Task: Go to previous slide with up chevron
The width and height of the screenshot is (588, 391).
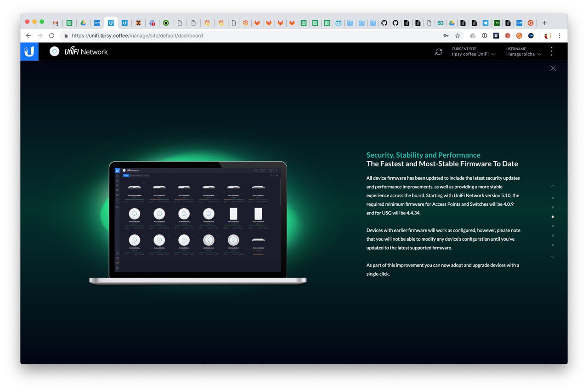Action: [x=553, y=186]
